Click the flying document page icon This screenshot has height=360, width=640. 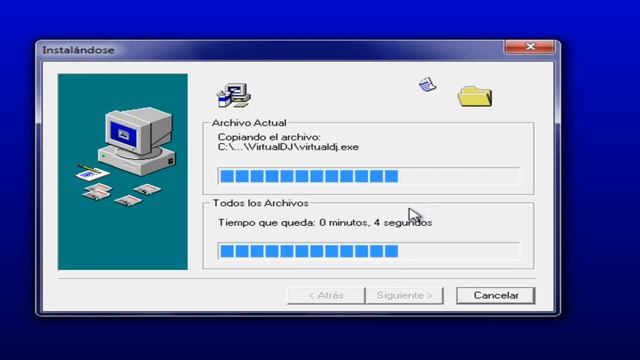click(x=427, y=84)
